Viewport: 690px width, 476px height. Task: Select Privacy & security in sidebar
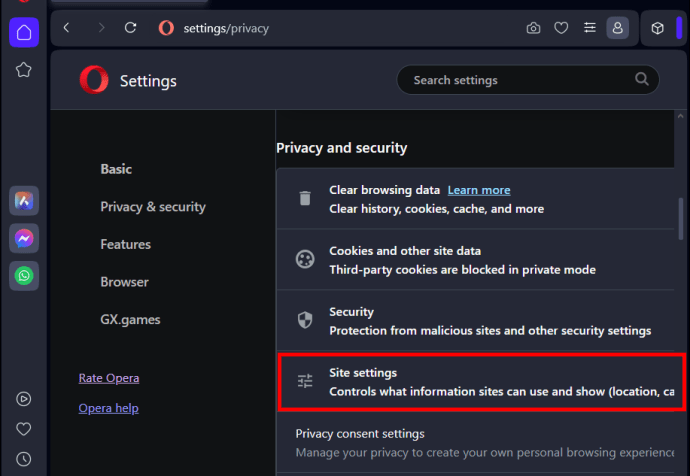[153, 207]
